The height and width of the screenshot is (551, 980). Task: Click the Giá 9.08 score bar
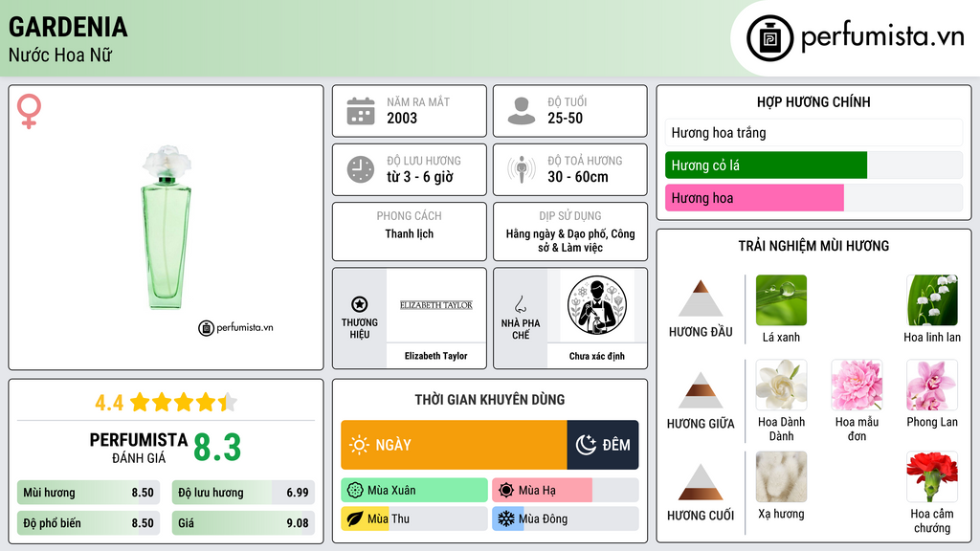point(243,523)
